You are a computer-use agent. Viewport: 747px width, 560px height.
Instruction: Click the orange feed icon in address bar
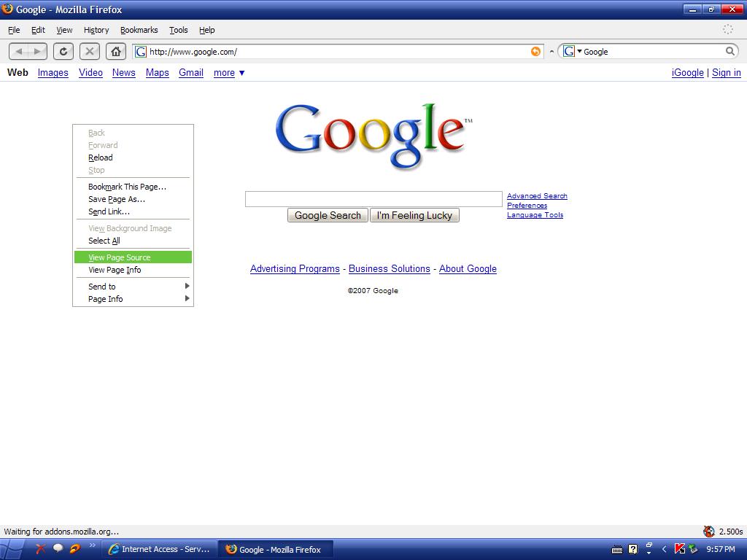point(535,52)
